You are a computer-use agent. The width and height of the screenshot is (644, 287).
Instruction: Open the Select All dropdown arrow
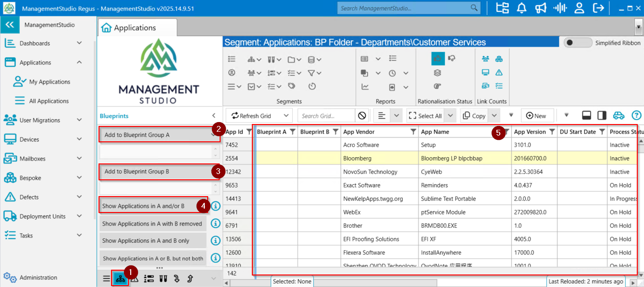[x=450, y=116]
